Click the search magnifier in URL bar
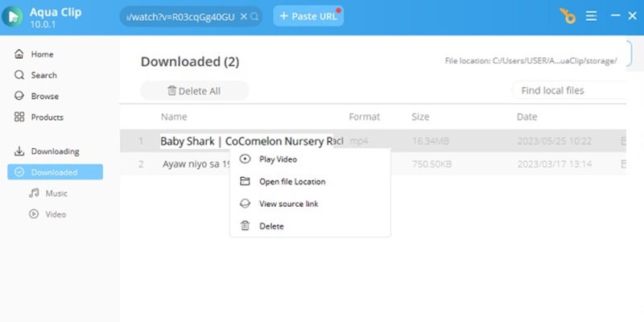This screenshot has height=322, width=644. pos(254,16)
